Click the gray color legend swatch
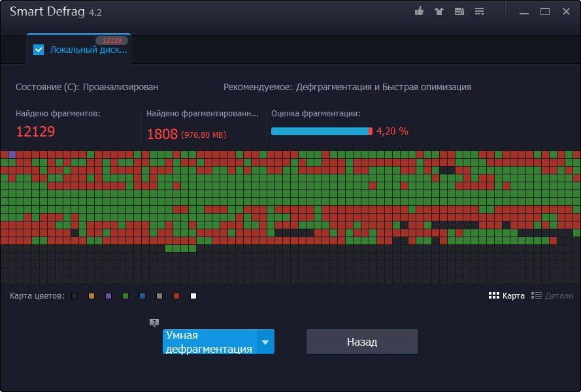The width and height of the screenshot is (581, 392). coord(159,296)
